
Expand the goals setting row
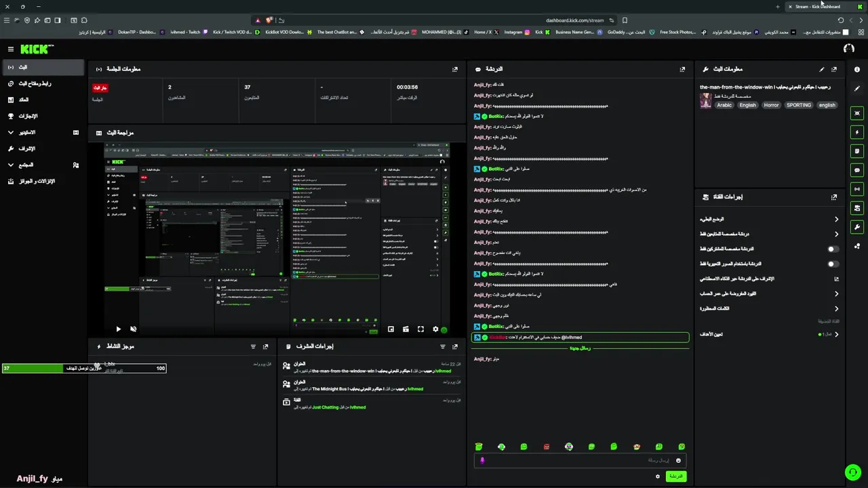[769, 334]
